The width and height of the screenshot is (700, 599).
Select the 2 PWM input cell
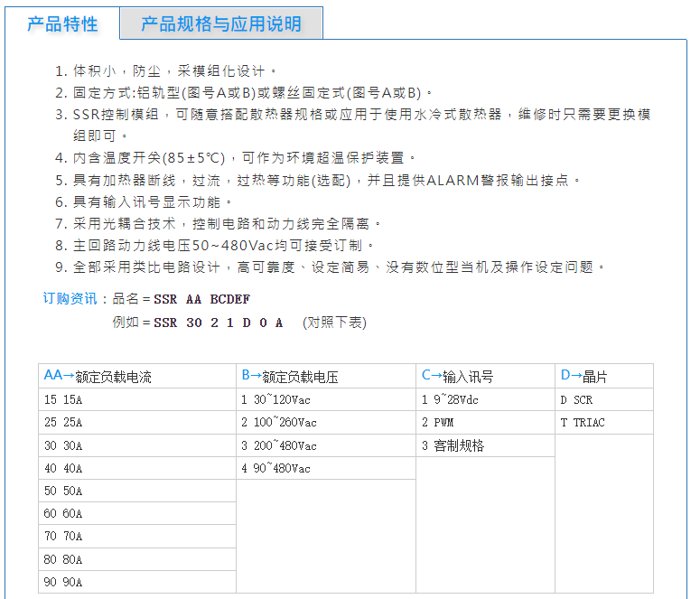[x=485, y=423]
